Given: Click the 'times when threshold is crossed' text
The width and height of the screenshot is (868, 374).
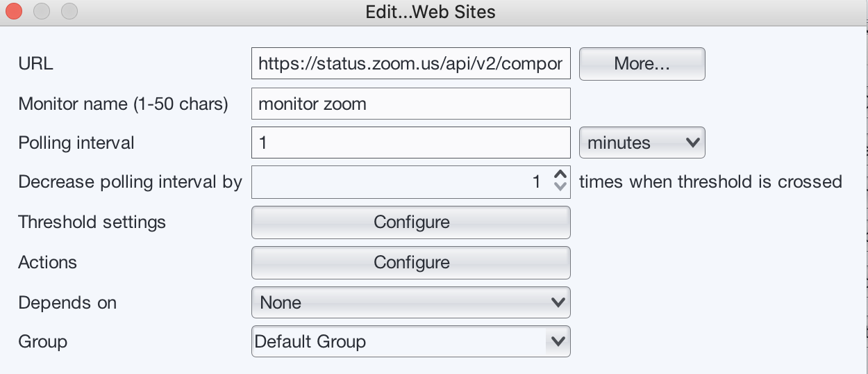Looking at the screenshot, I should pyautogui.click(x=710, y=182).
